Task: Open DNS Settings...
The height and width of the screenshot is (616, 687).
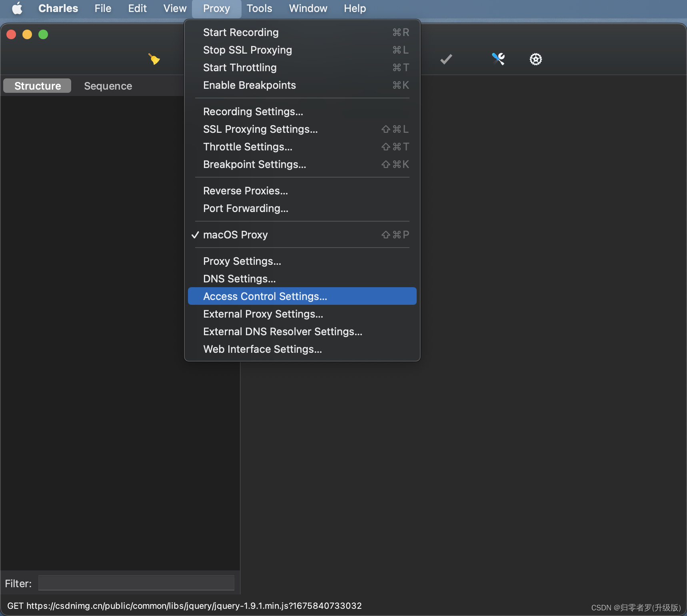Action: [302, 279]
